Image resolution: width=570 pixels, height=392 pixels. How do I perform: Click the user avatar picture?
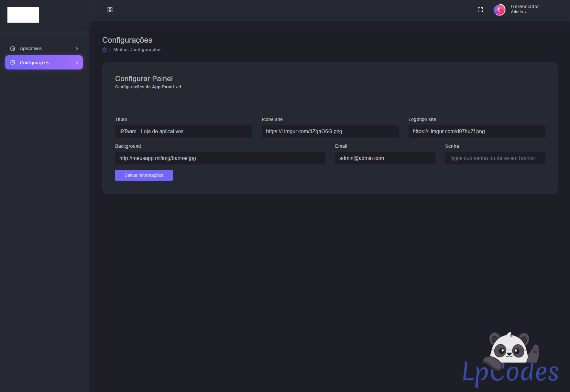coord(499,10)
